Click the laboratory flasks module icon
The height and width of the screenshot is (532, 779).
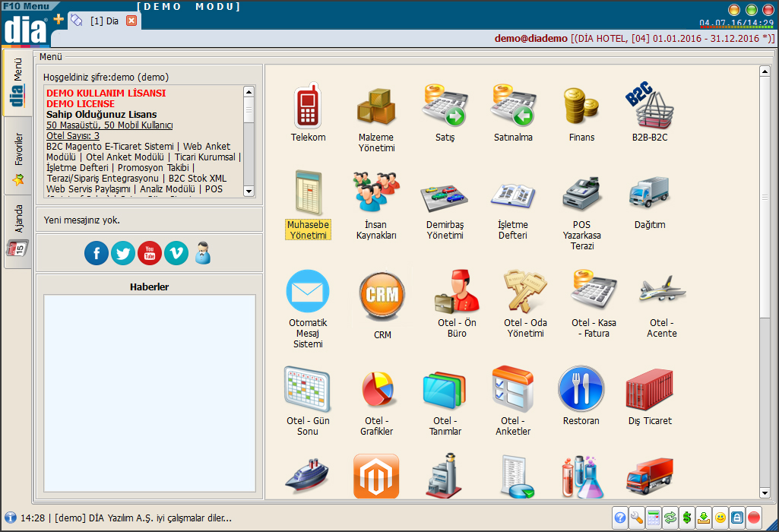pos(582,476)
